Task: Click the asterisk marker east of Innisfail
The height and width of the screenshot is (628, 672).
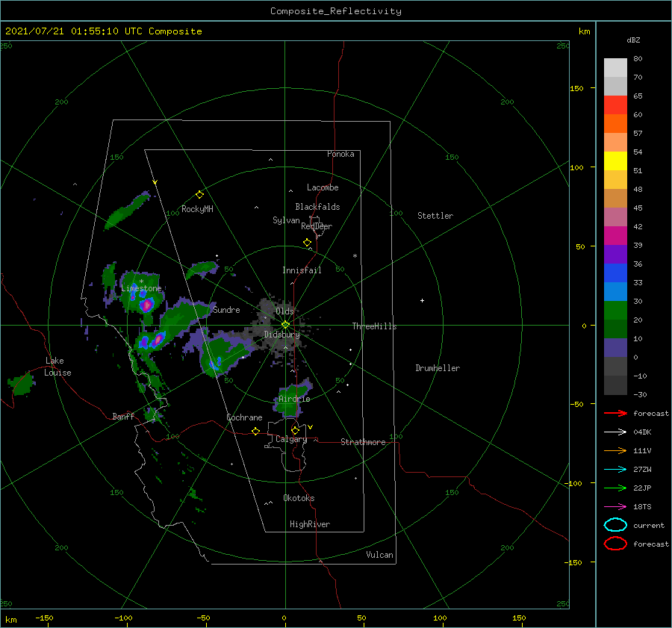Action: pyautogui.click(x=355, y=256)
